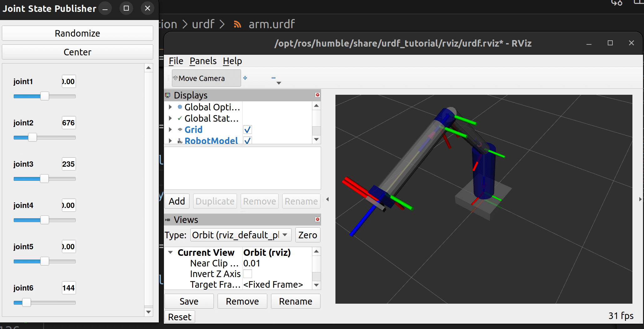Image resolution: width=644 pixels, height=329 pixels.
Task: Click the Add display button
Action: pyautogui.click(x=177, y=201)
